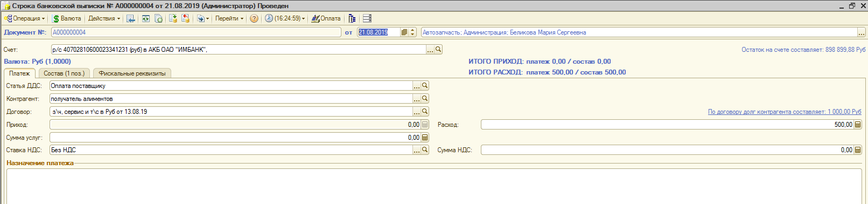This screenshot has height=204, width=868.
Task: Click the Приход amount field
Action: [x=235, y=125]
